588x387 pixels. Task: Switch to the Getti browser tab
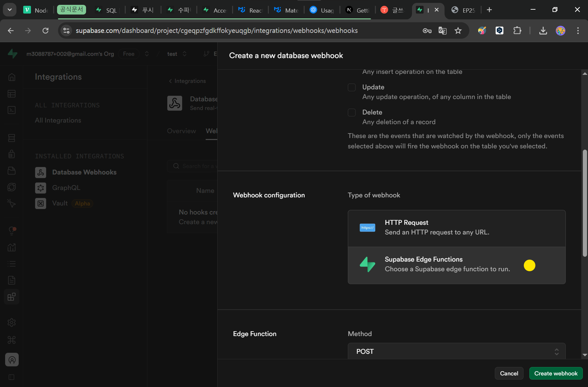click(x=357, y=10)
